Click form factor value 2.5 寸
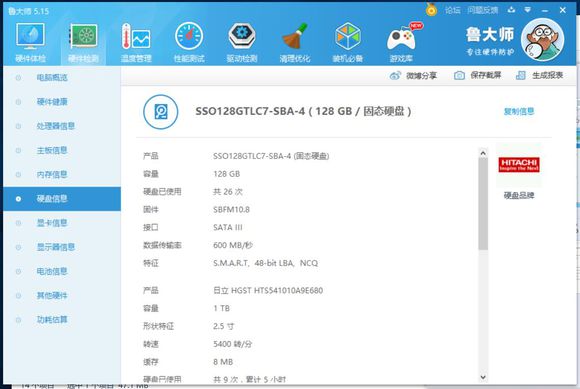 (x=223, y=326)
